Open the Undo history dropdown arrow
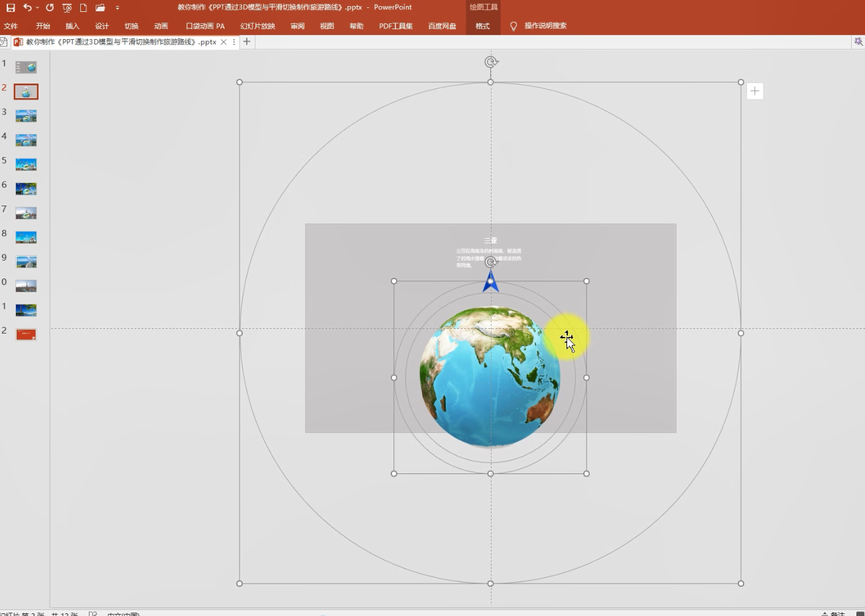The image size is (865, 616). (37, 8)
